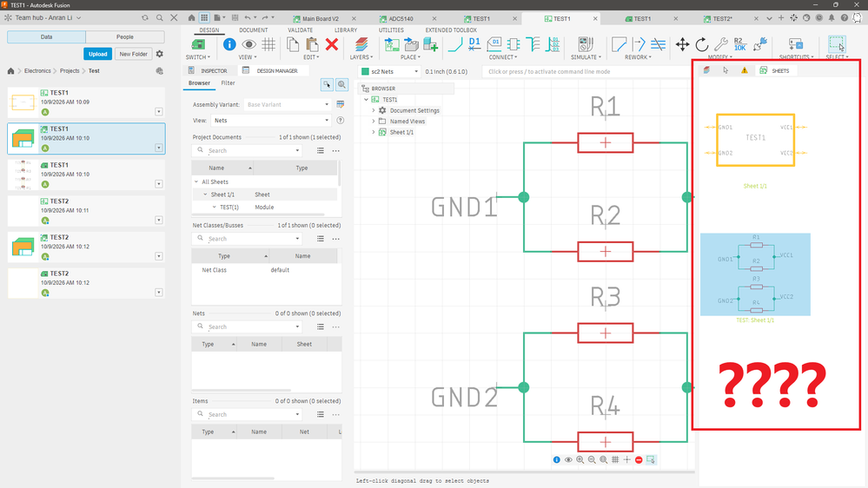868x488 pixels.
Task: Toggle the View eye icon in toolbar
Action: coord(248,44)
